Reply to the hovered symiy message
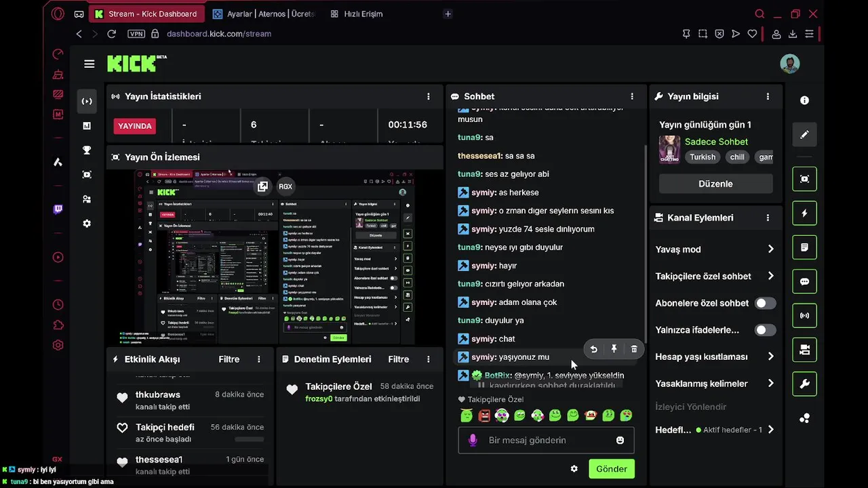This screenshot has height=488, width=868. (593, 349)
